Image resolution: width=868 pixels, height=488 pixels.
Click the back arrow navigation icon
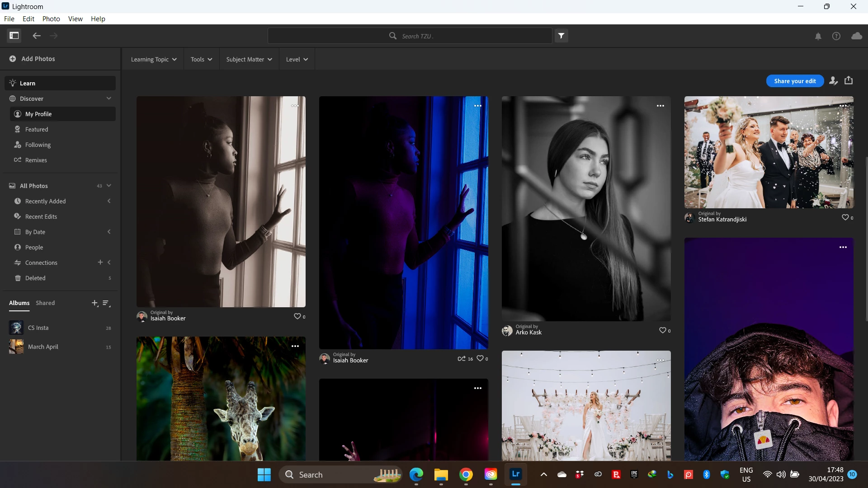coord(37,36)
